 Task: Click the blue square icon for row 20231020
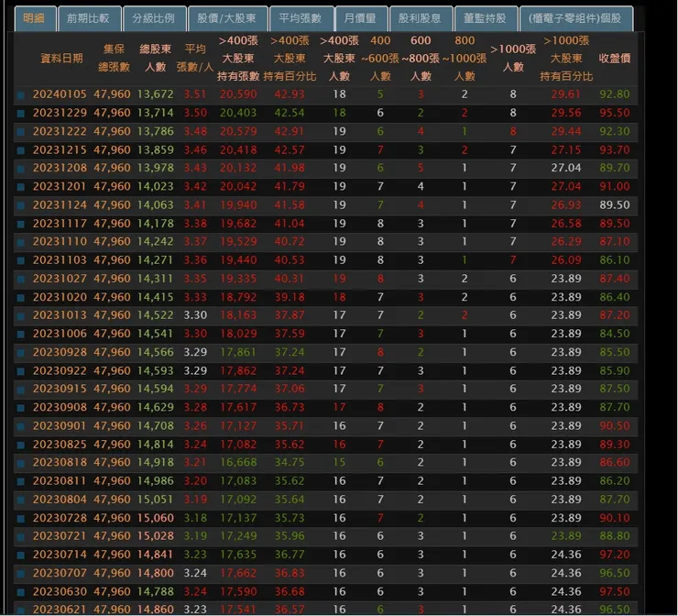[20, 298]
